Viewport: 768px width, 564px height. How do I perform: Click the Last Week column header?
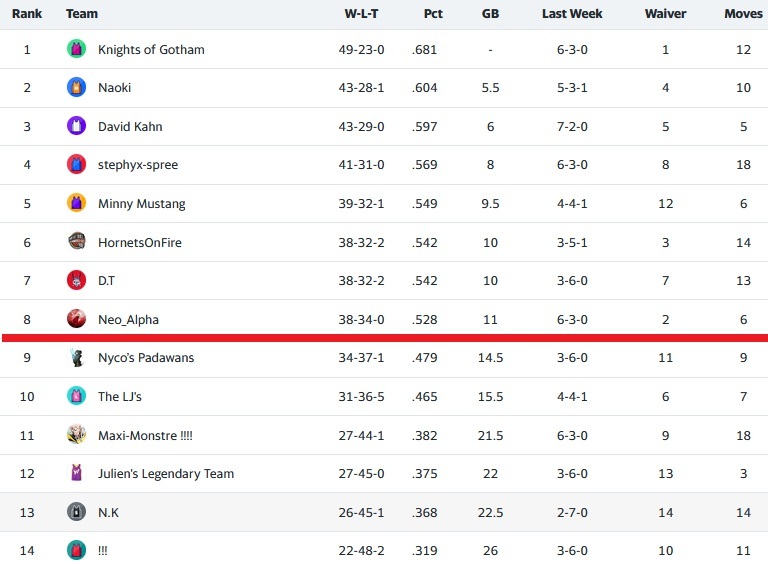(x=572, y=14)
